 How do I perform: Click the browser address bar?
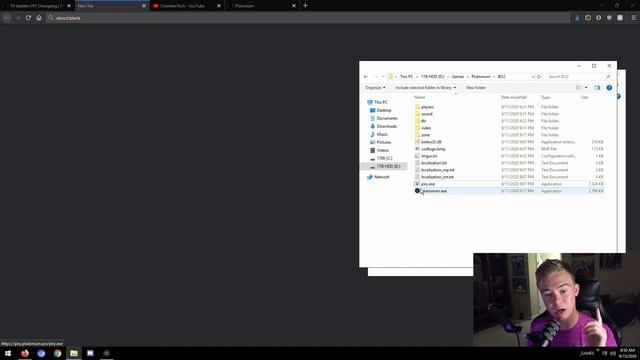coord(308,18)
